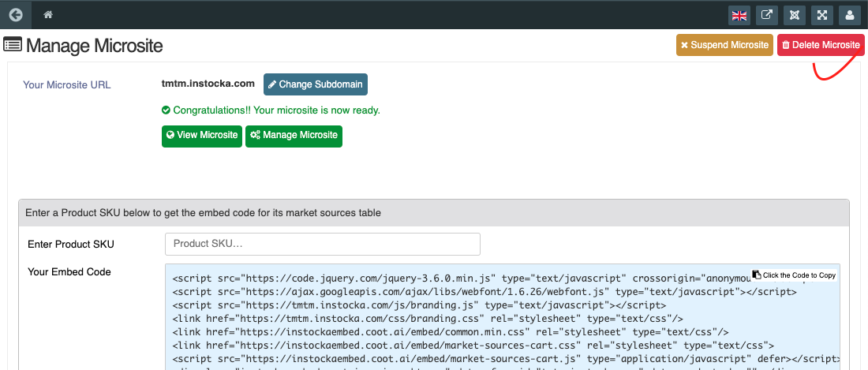Click the webfont.js script line
Screen dimensions: 868x370
tap(485, 292)
